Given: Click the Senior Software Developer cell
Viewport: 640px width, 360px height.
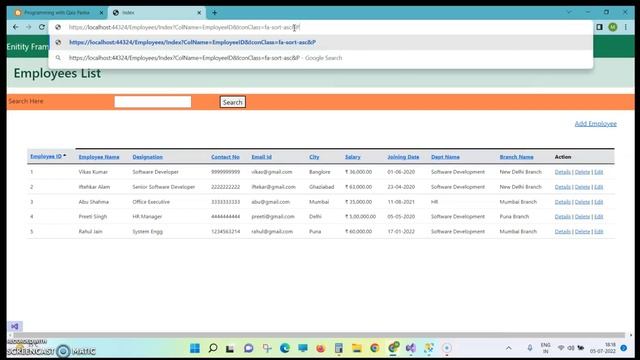Looking at the screenshot, I should tap(164, 187).
